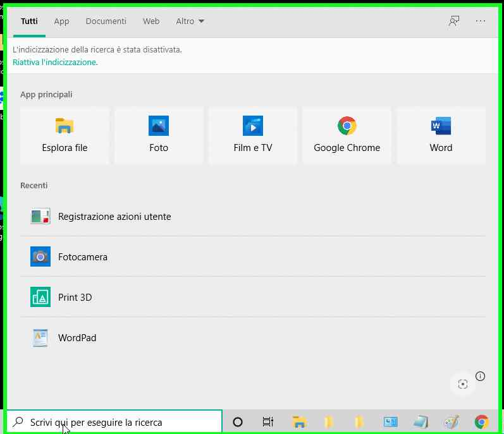Open the Esplora file app tile

(65, 136)
